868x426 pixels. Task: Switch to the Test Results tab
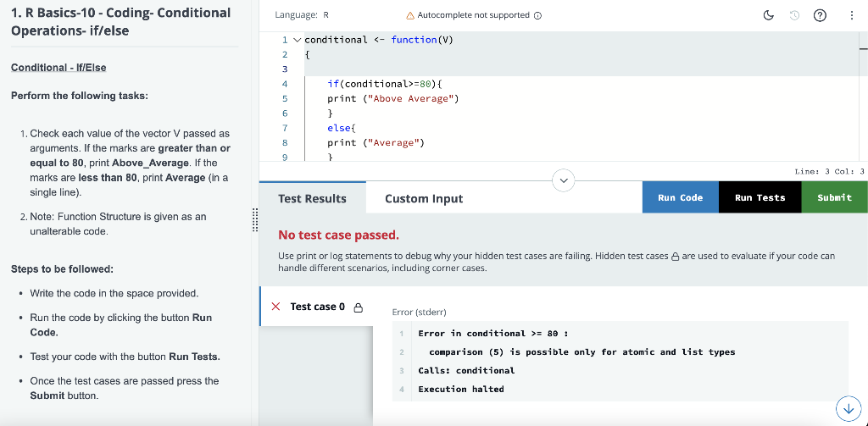point(312,199)
